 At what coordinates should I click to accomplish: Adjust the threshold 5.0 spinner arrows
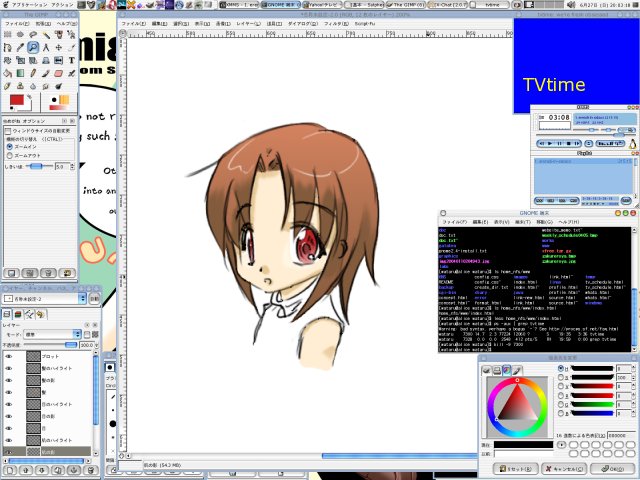[72, 167]
